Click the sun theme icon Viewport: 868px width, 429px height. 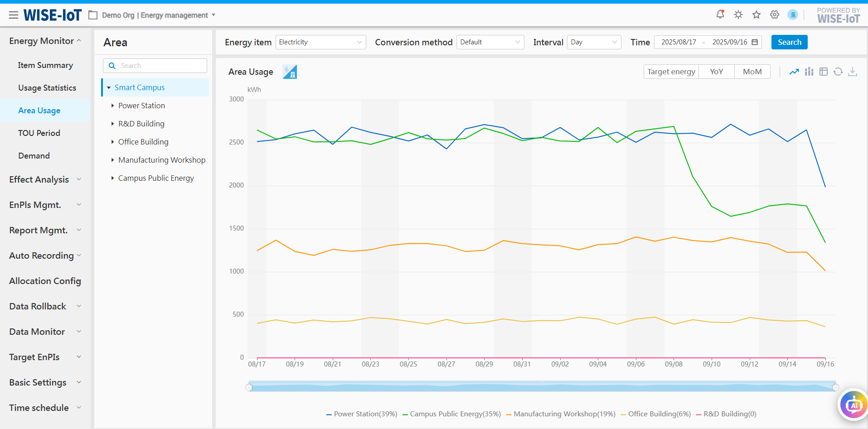(x=738, y=14)
